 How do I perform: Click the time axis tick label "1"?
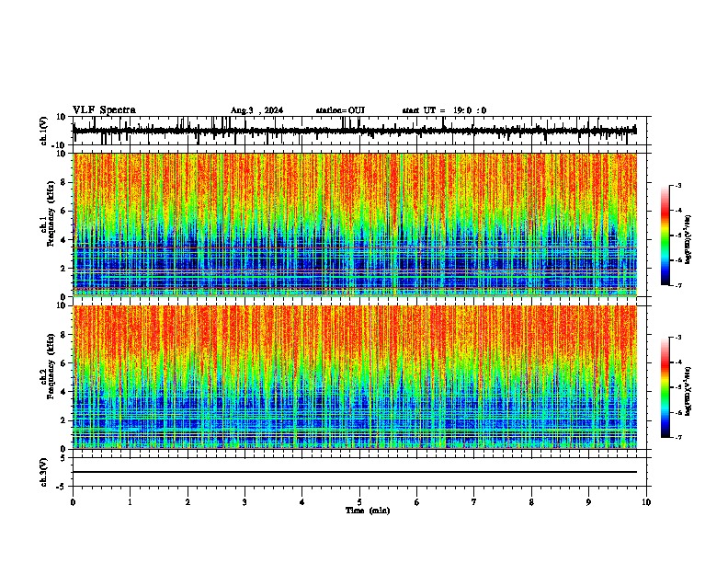click(x=130, y=502)
